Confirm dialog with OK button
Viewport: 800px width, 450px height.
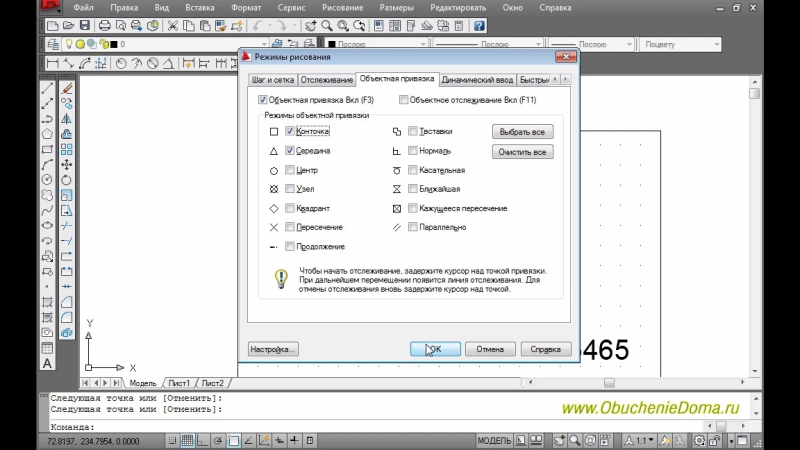435,349
